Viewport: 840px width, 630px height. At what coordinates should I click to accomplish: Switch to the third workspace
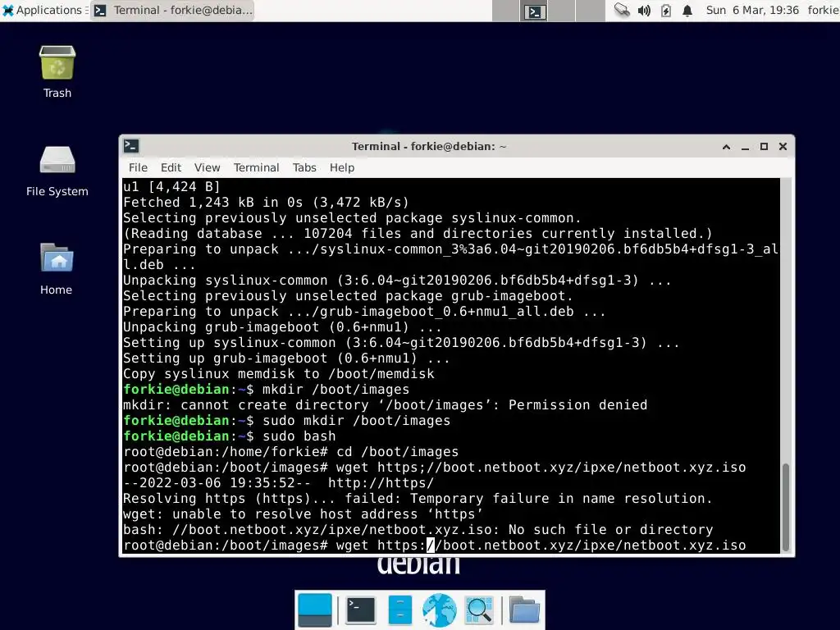click(x=562, y=11)
